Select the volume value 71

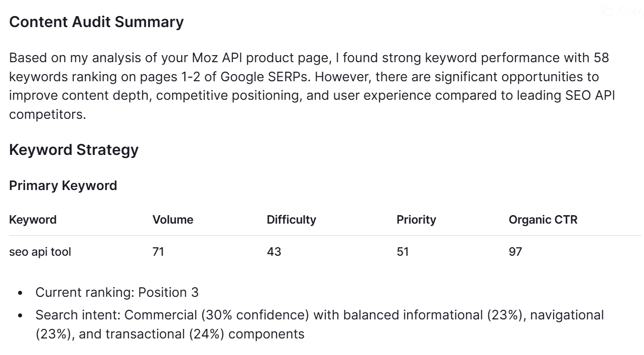[x=158, y=252]
